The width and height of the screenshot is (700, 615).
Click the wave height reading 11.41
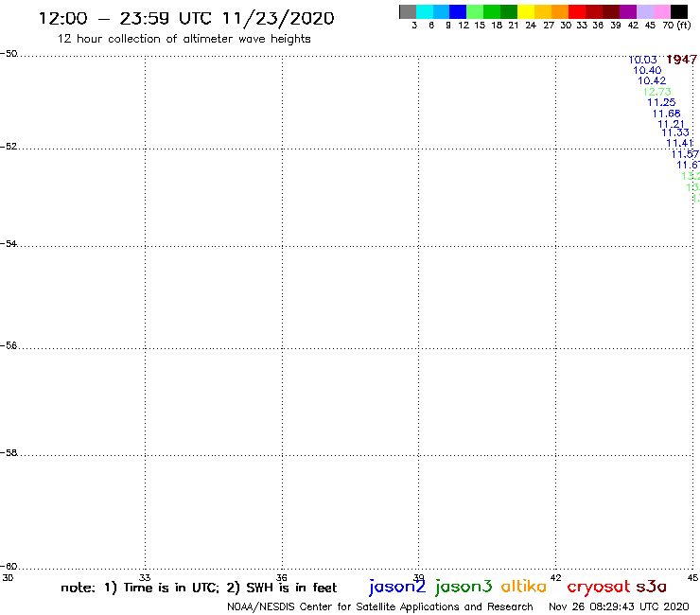[679, 144]
